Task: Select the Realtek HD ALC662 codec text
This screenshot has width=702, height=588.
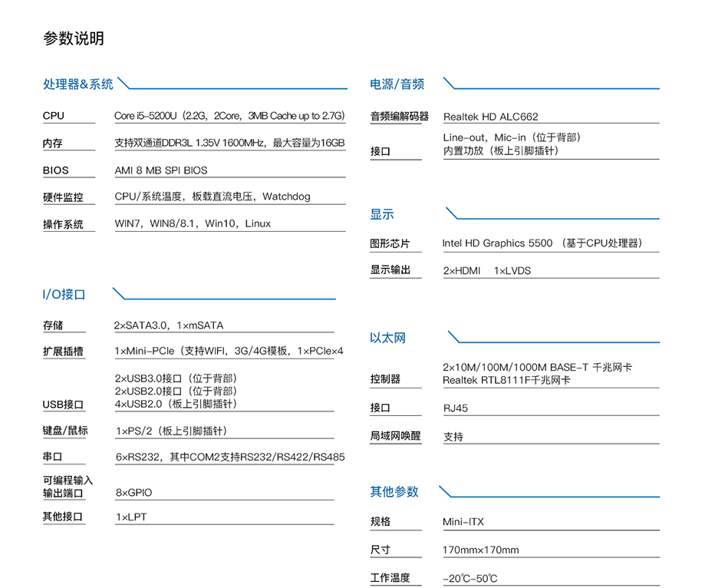Action: click(x=490, y=117)
